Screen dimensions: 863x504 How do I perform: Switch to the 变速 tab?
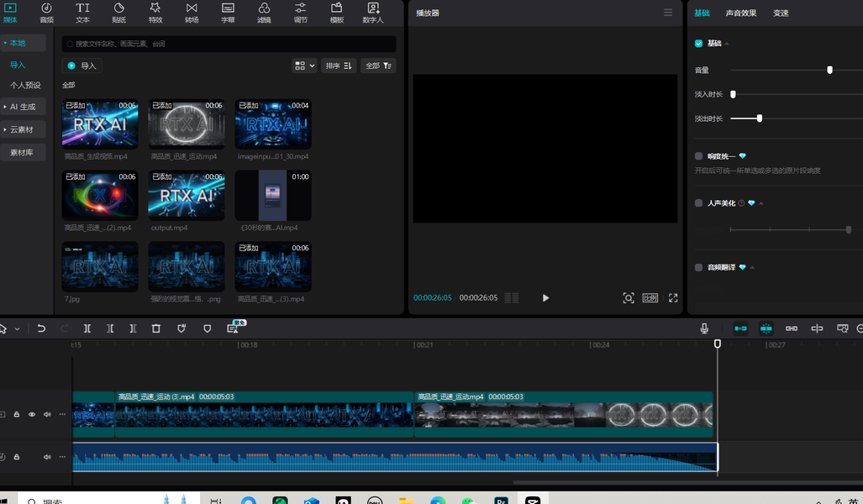[x=781, y=13]
